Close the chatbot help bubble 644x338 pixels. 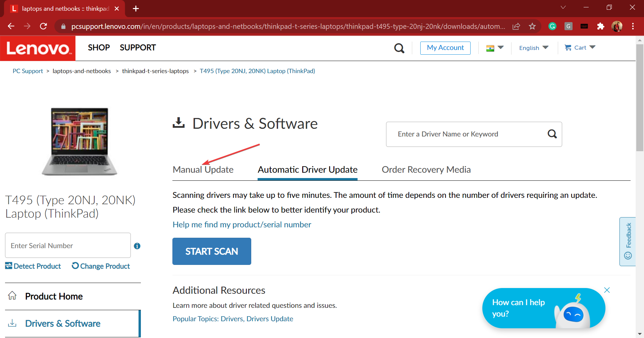607,290
